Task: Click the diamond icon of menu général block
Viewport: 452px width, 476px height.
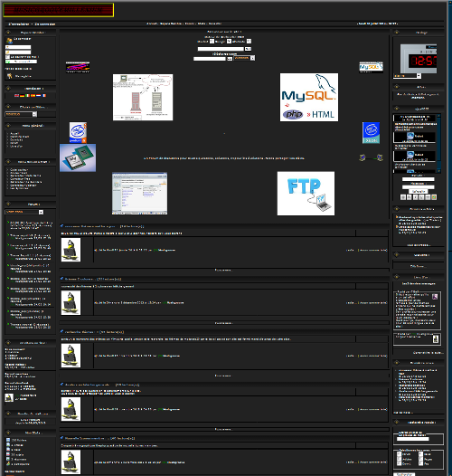Action: [x=8, y=126]
